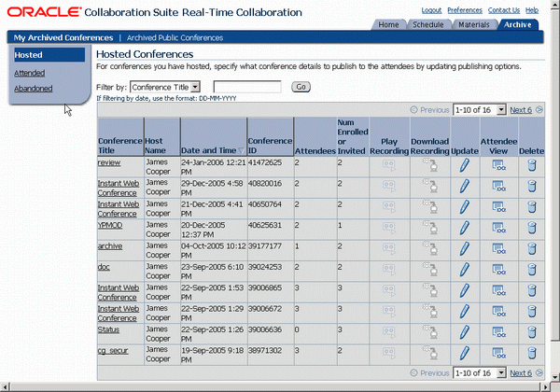The image size is (560, 392).
Task: Click Update pencil icon for cg_secur conference
Action: point(464,353)
